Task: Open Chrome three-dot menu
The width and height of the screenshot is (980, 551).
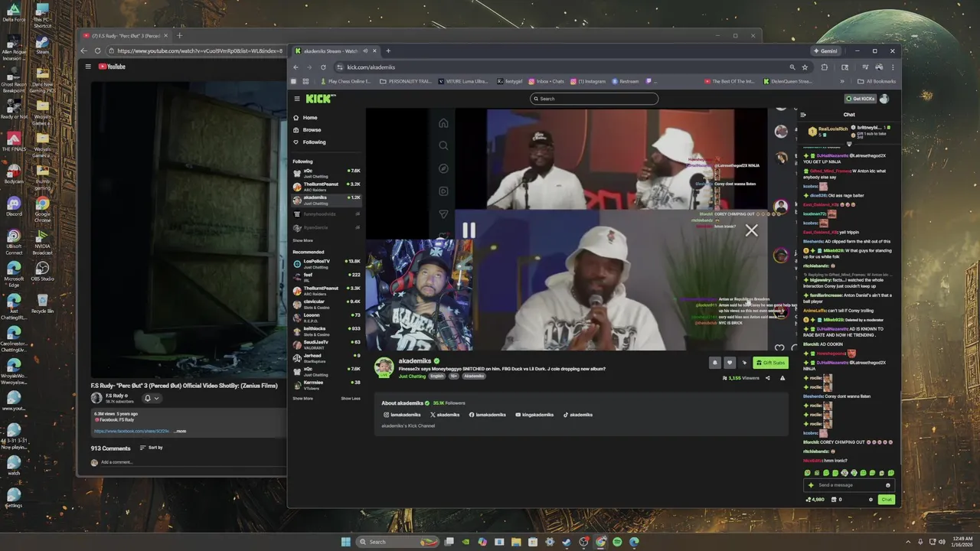Action: coord(892,67)
